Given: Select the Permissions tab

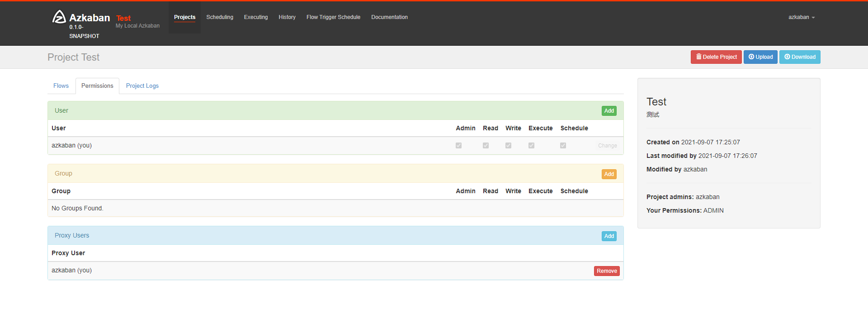Looking at the screenshot, I should (97, 86).
